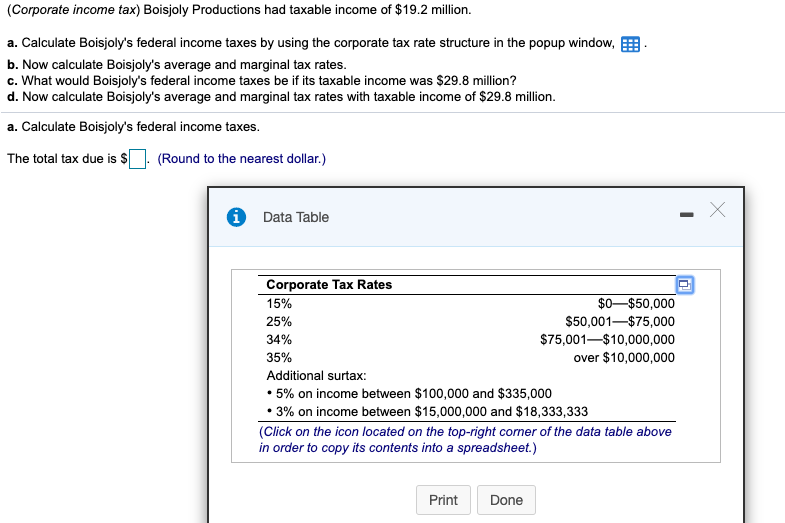Click the total tax due input box

point(137,159)
